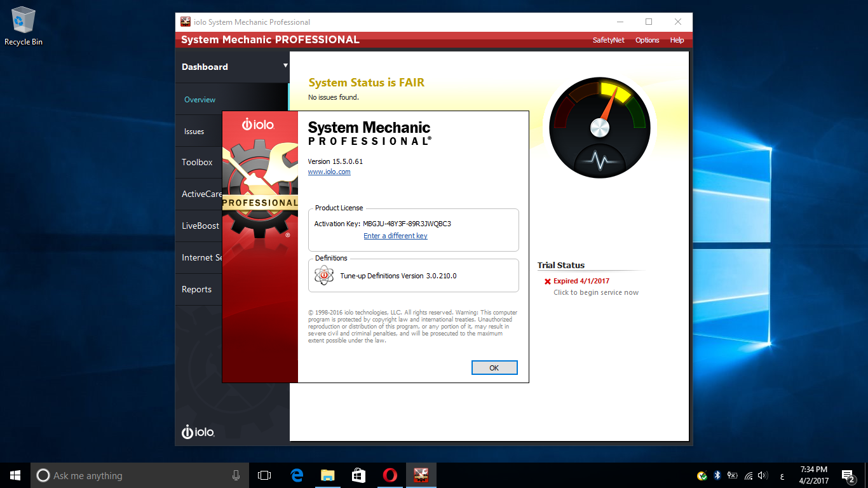
Task: Click the Trial Status heading
Action: pyautogui.click(x=561, y=266)
